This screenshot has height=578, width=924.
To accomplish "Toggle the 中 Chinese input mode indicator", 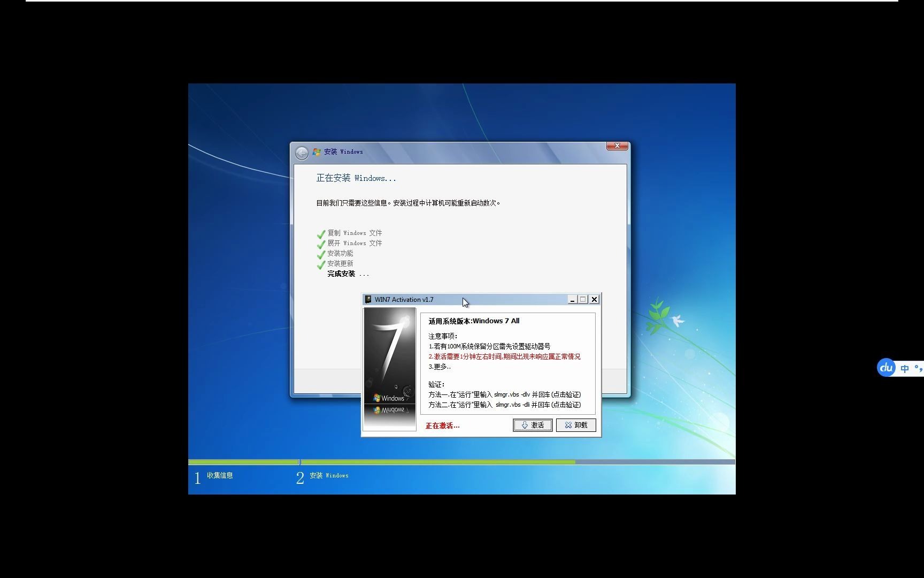I will (x=905, y=369).
